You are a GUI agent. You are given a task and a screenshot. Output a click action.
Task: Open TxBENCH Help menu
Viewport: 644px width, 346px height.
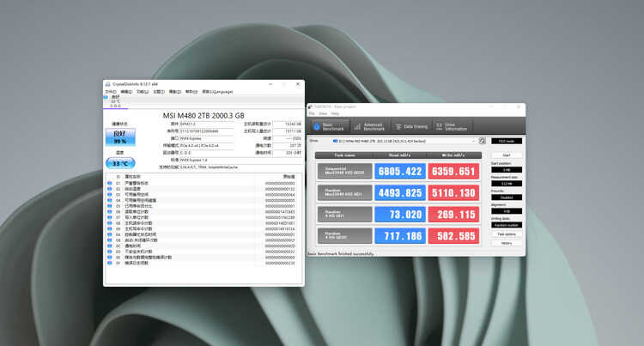335,113
